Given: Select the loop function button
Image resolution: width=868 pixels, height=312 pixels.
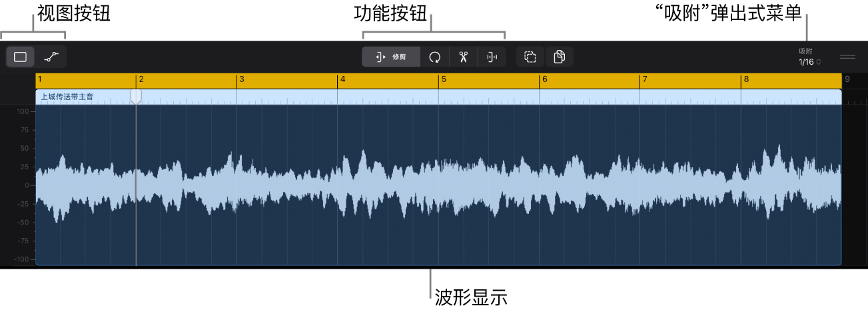Looking at the screenshot, I should click(435, 57).
